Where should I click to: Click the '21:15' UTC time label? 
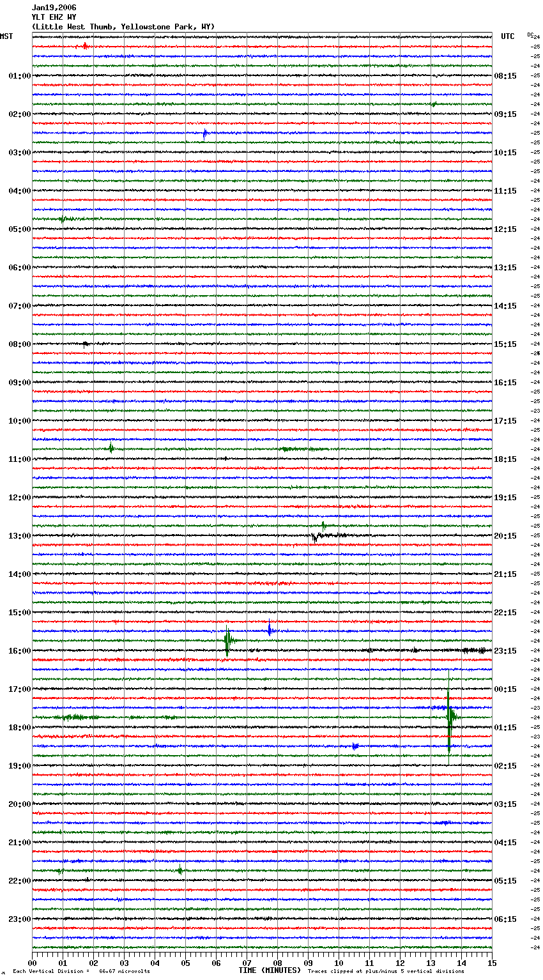[505, 574]
